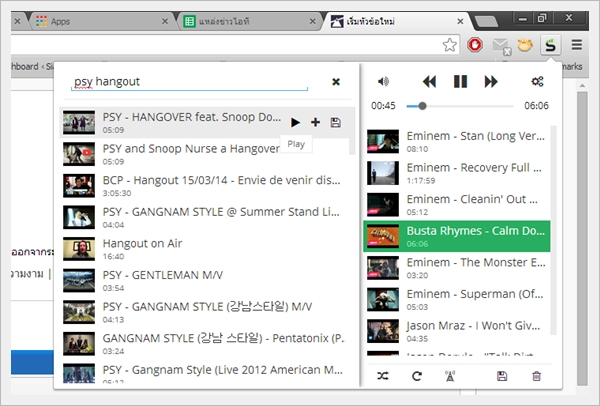Select PSY - GANGNAM STYLE @ Summer Stand result

click(205, 217)
